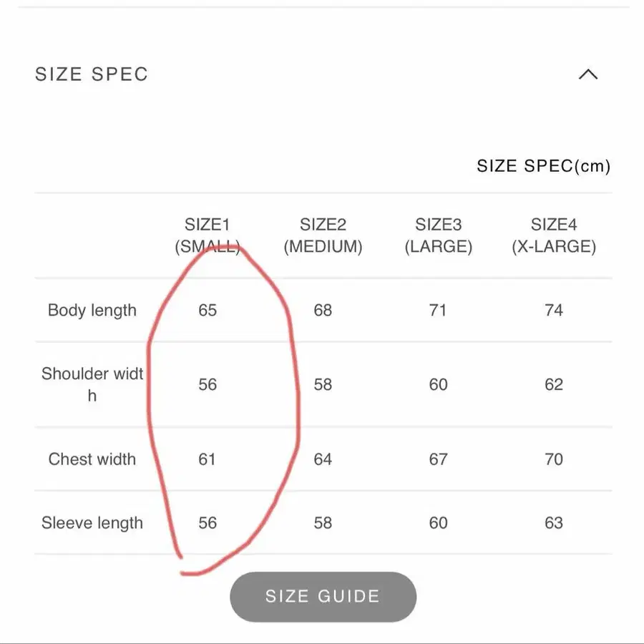Select the SIZE2 (MEDIUM) column header
The width and height of the screenshot is (644, 644).
click(323, 236)
